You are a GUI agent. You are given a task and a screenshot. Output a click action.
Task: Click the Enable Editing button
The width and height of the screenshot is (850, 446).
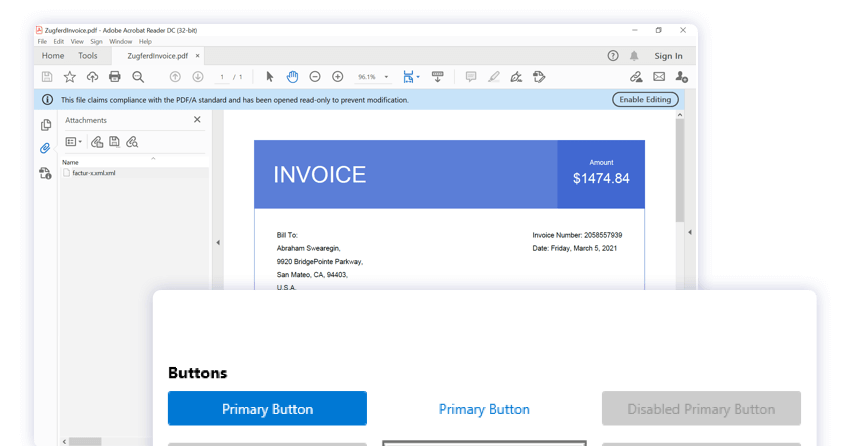click(645, 100)
